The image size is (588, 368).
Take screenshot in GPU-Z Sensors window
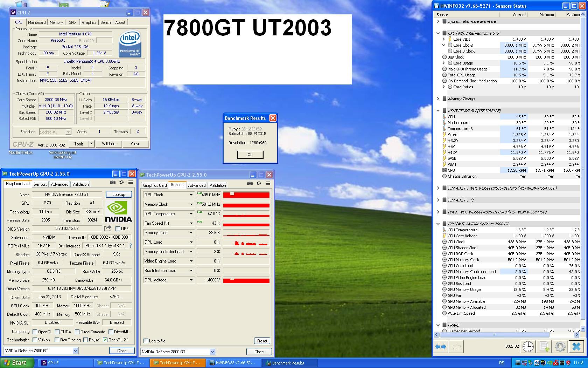pyautogui.click(x=250, y=183)
